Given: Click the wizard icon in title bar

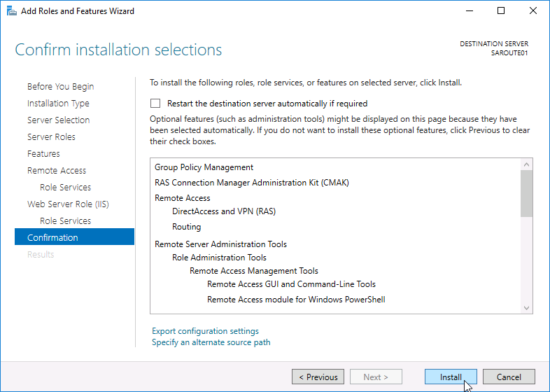Looking at the screenshot, I should click(x=11, y=11).
